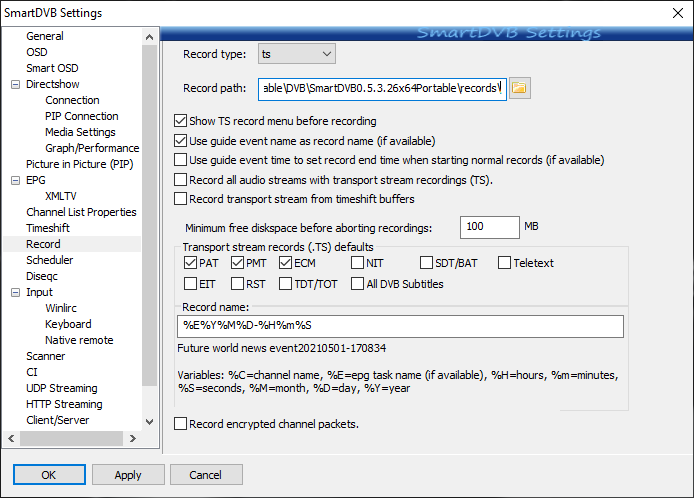Click the minimum free diskspace field

click(x=490, y=227)
